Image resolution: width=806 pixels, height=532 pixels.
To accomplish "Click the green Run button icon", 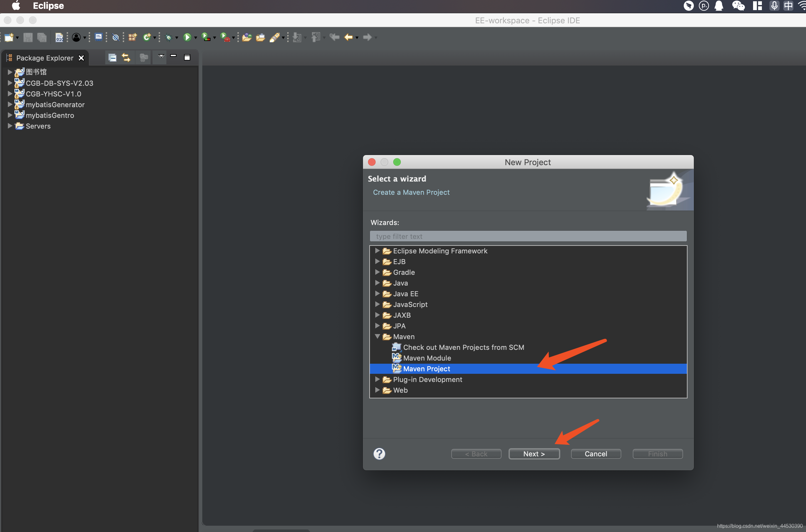I will pos(187,37).
